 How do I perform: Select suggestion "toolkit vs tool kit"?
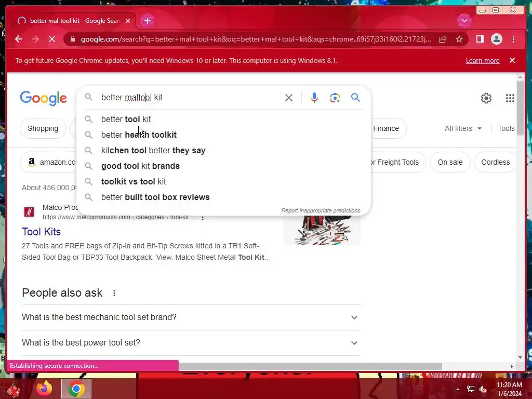pos(224,181)
